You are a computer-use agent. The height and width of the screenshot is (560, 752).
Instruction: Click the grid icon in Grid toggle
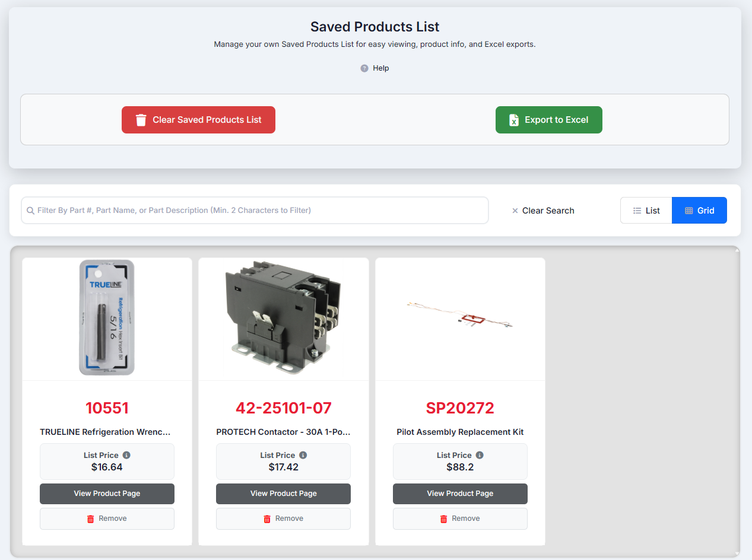tap(689, 211)
